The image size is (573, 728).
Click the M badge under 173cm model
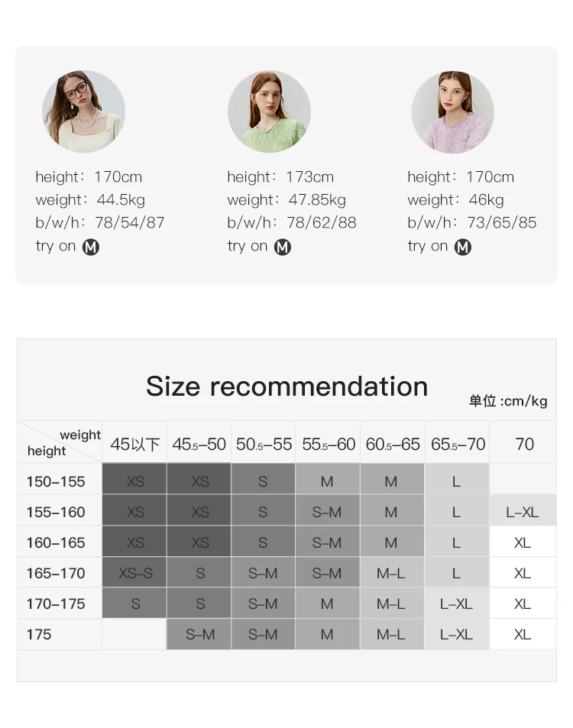tap(283, 247)
